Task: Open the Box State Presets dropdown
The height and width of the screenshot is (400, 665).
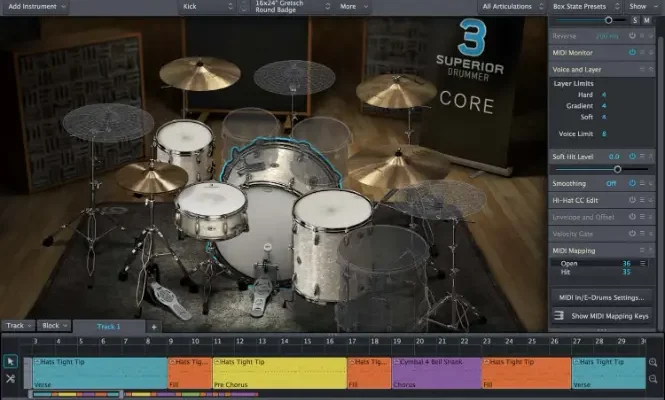Action: point(585,6)
